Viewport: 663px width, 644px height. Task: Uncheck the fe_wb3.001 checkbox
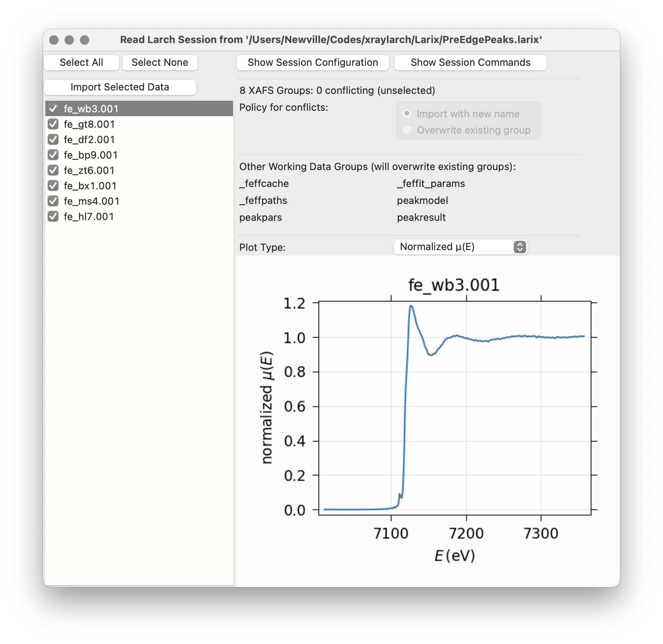(x=53, y=109)
